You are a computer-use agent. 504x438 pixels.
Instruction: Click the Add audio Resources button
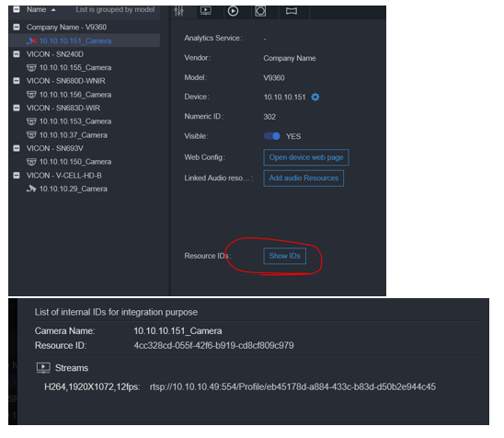[304, 179]
